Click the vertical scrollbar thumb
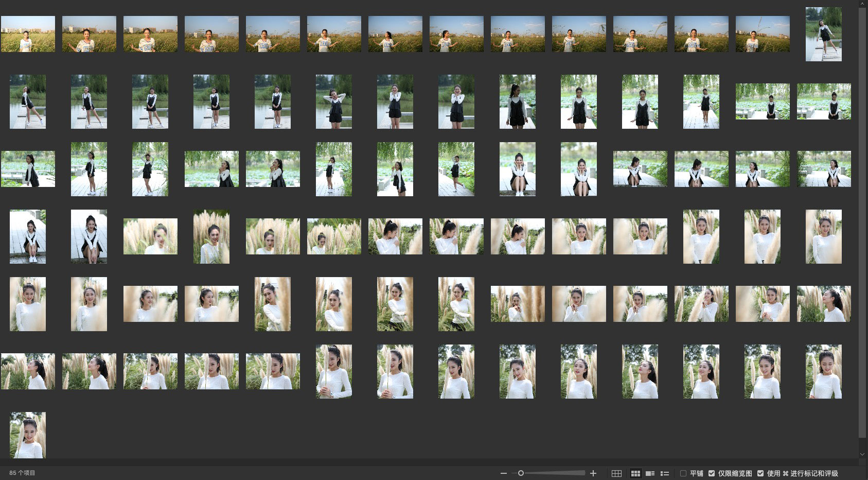 click(x=863, y=221)
